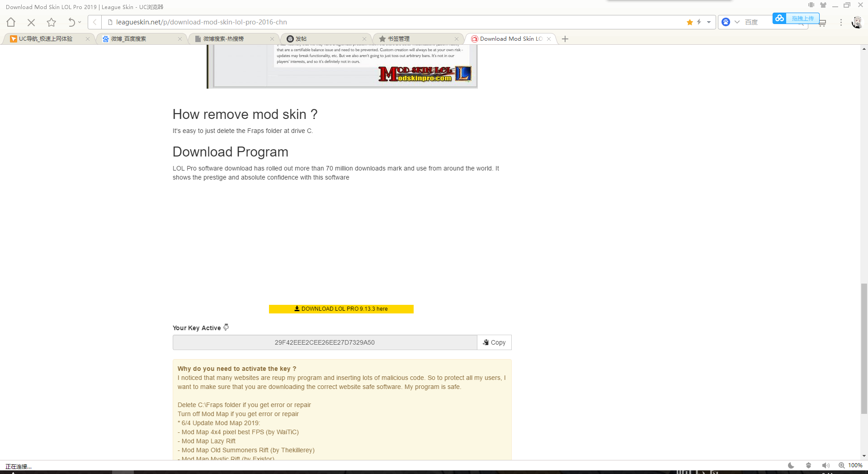Click the Download Program heading
Viewport: 868px width, 474px height.
(231, 152)
